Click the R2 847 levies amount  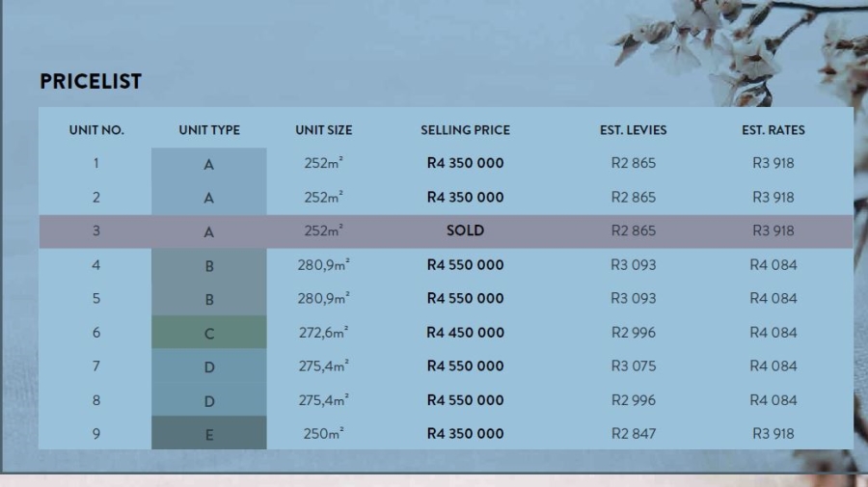pyautogui.click(x=633, y=434)
